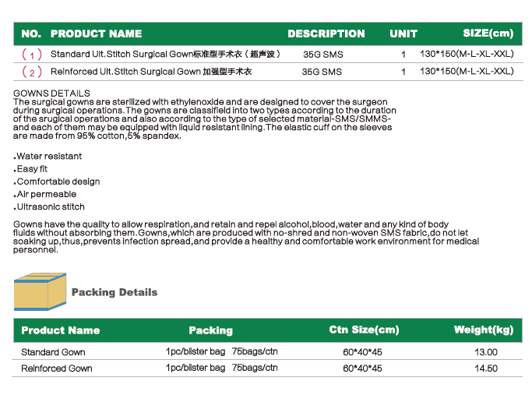Screen dimensions: 532x395
Task: Click the Ctn Size(cm) column header
Action: click(364, 330)
